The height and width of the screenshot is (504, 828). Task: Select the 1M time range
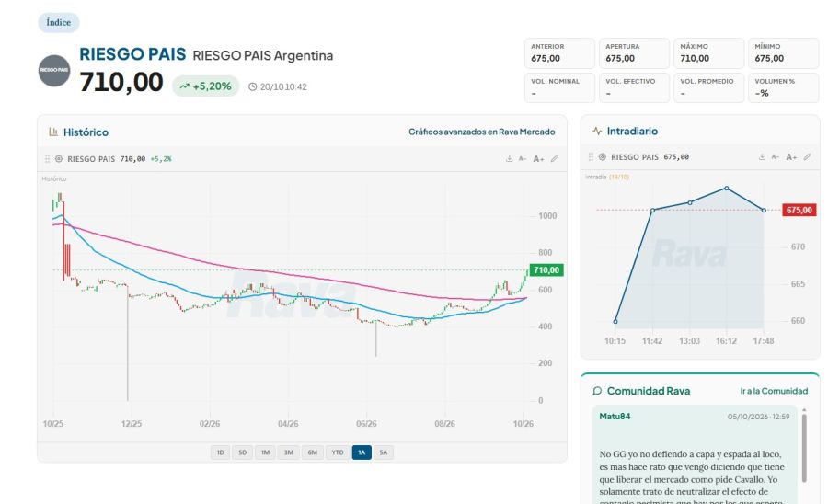265,452
